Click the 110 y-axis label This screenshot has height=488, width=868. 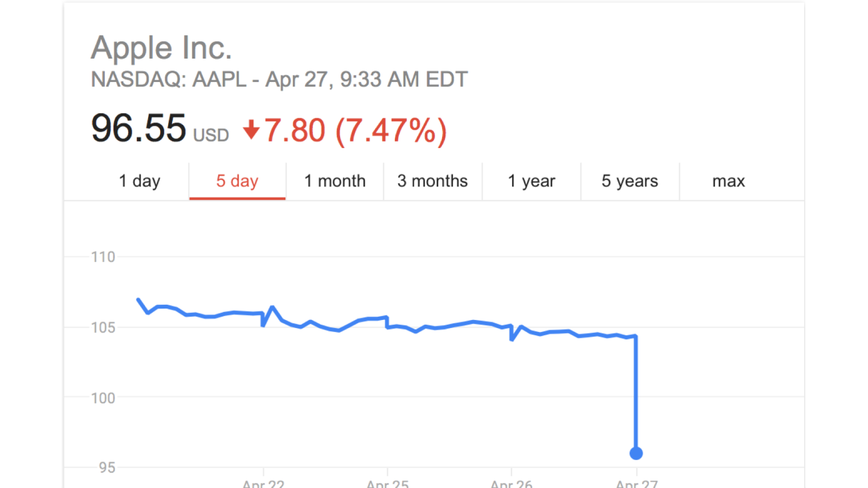[103, 257]
